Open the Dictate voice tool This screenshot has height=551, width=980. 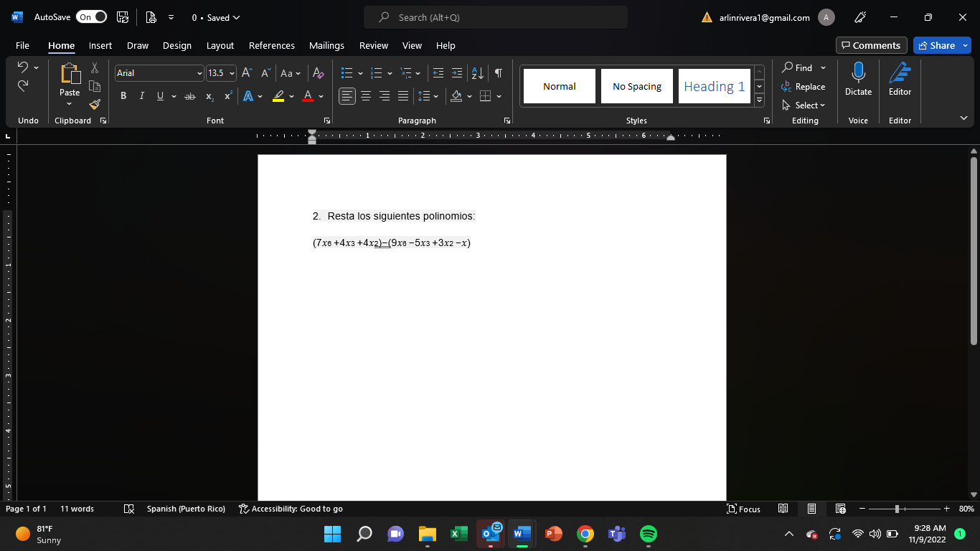[858, 79]
